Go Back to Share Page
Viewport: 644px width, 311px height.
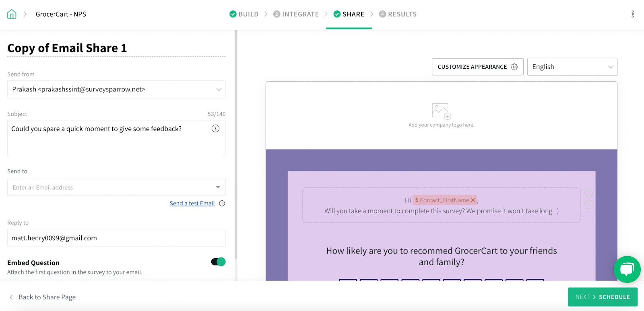point(43,297)
